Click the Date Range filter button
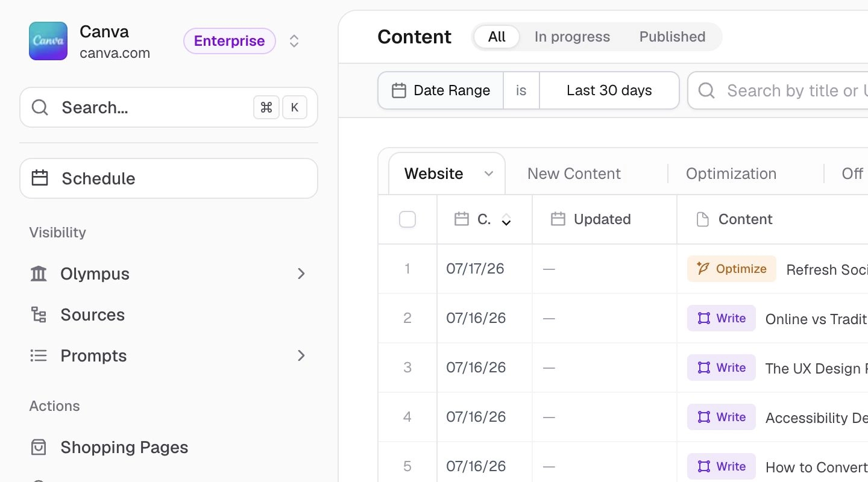The image size is (868, 482). click(441, 90)
